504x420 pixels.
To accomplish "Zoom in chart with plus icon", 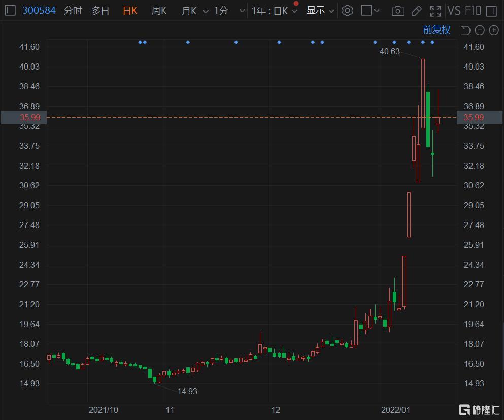I will 494,30.
